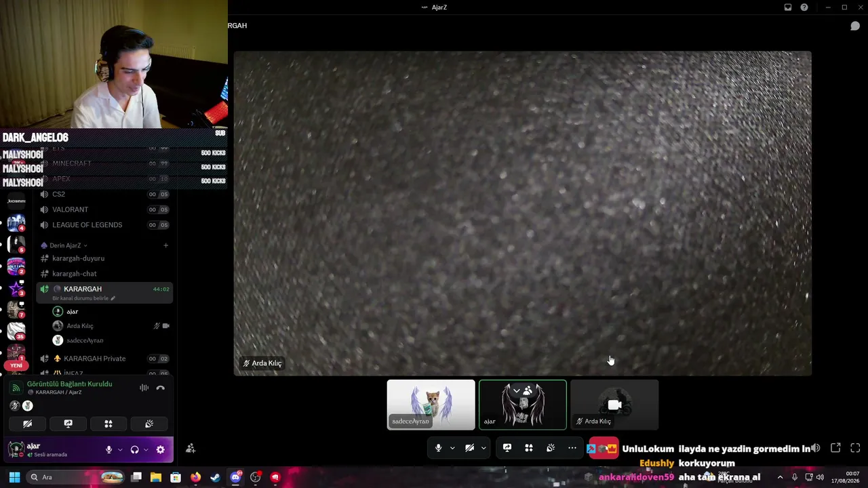Open the Discord inbox icon
This screenshot has width=868, height=488.
(x=788, y=7)
